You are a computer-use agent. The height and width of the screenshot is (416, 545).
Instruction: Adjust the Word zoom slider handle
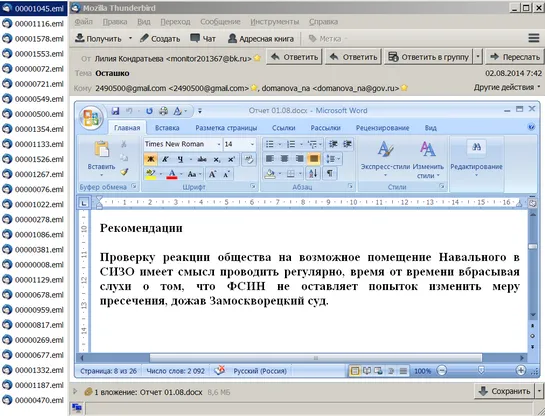tap(481, 370)
